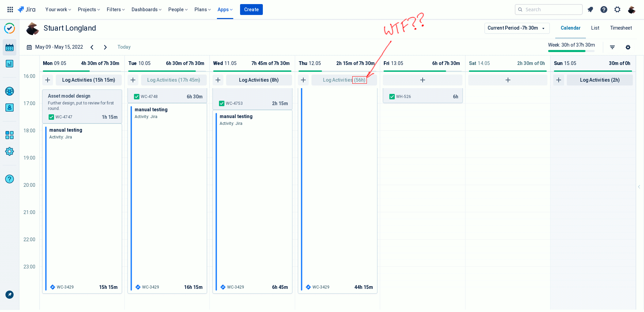
Task: Click the Week 30h of 37h 30m progress bar
Action: pyautogui.click(x=571, y=51)
